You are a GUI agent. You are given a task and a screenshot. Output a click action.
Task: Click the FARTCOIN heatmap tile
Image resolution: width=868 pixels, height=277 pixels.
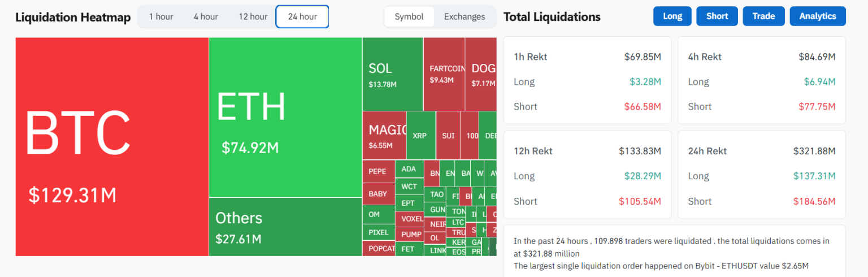pyautogui.click(x=444, y=73)
